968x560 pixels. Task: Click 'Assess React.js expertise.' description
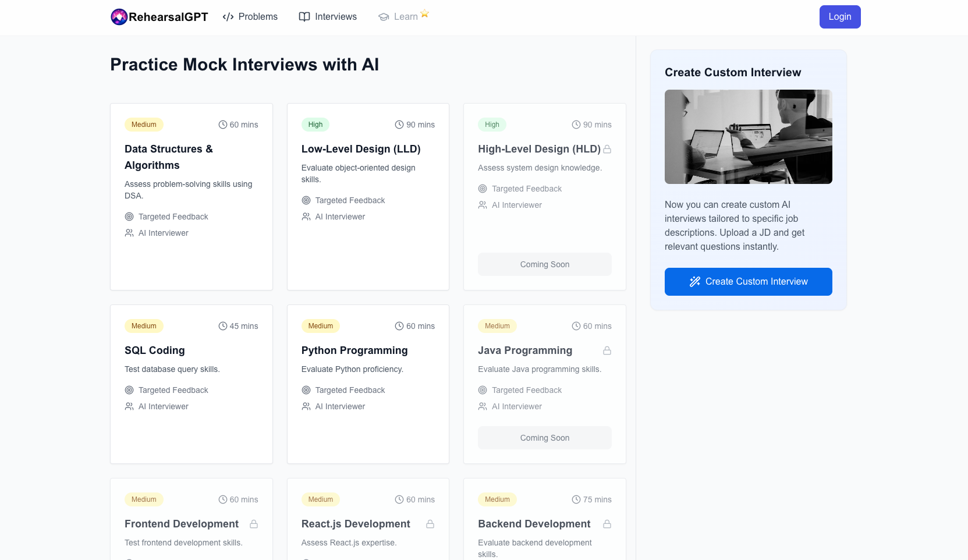click(349, 543)
